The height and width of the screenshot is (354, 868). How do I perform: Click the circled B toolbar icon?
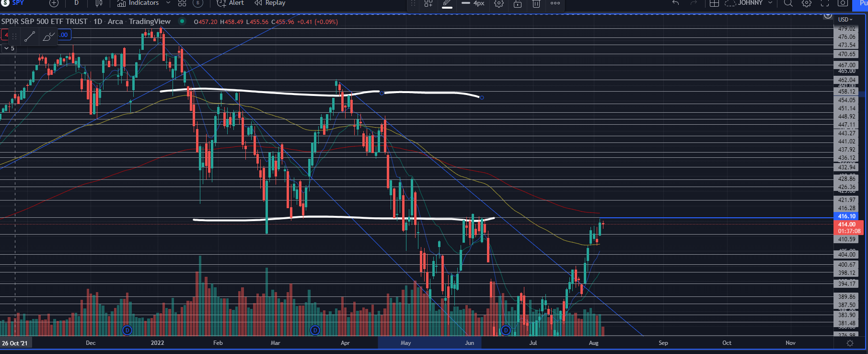[198, 3]
